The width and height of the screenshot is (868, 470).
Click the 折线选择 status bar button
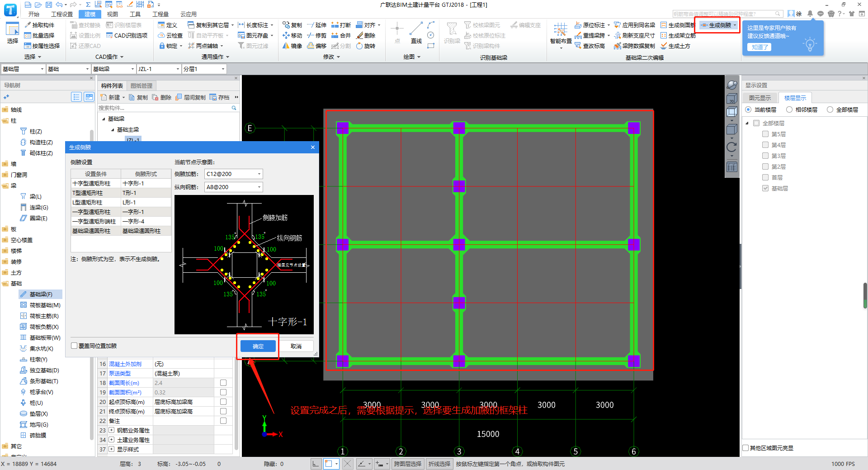tap(439, 464)
